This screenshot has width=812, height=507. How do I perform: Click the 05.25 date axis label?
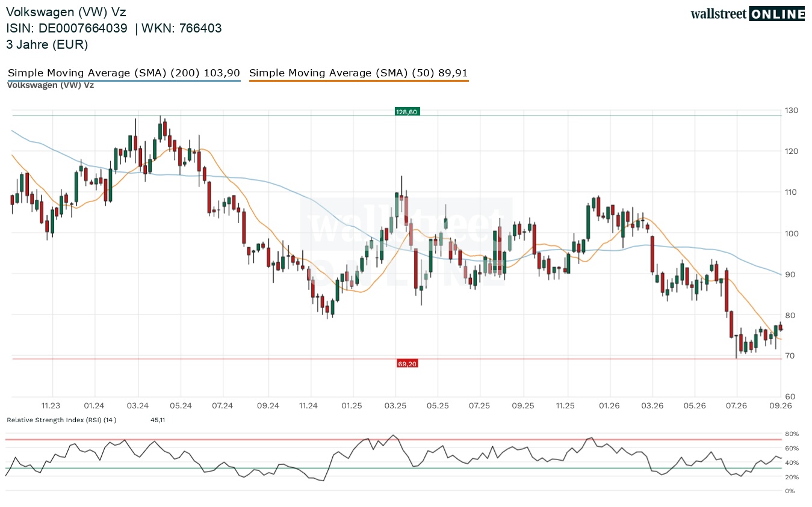(x=438, y=406)
